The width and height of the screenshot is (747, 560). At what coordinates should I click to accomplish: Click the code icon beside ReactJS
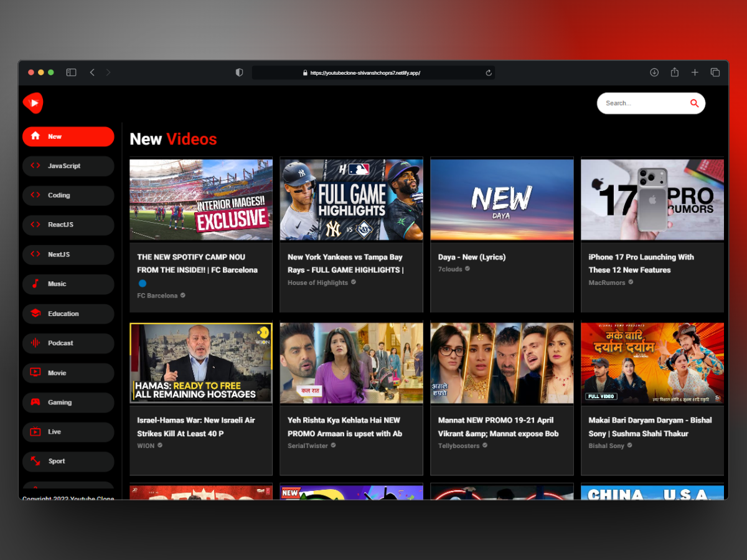point(35,225)
